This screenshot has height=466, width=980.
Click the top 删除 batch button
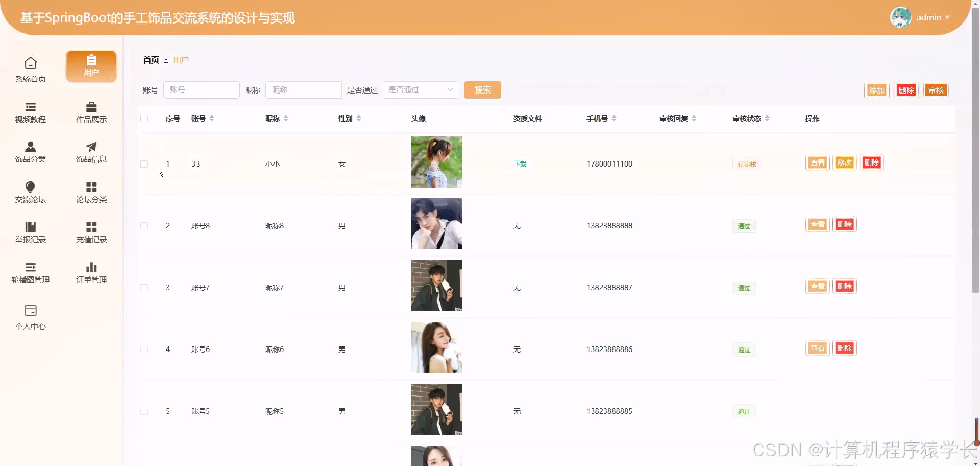(x=906, y=90)
